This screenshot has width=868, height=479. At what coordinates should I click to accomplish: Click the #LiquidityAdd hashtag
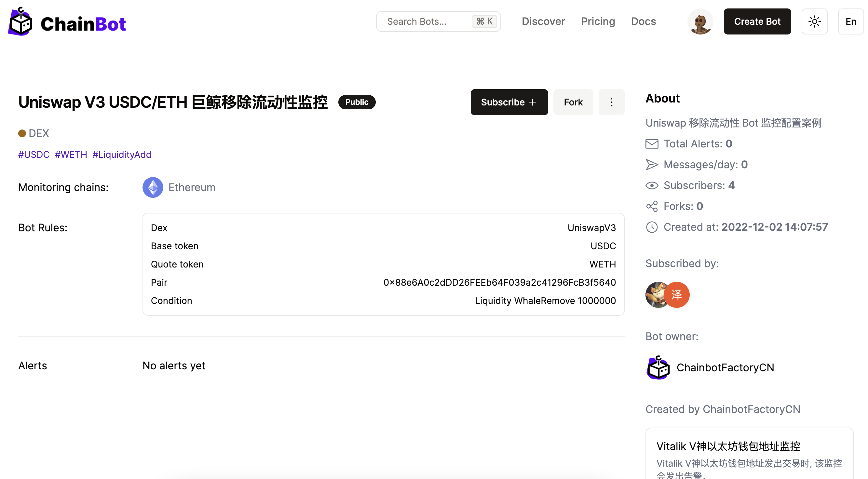[x=122, y=155]
